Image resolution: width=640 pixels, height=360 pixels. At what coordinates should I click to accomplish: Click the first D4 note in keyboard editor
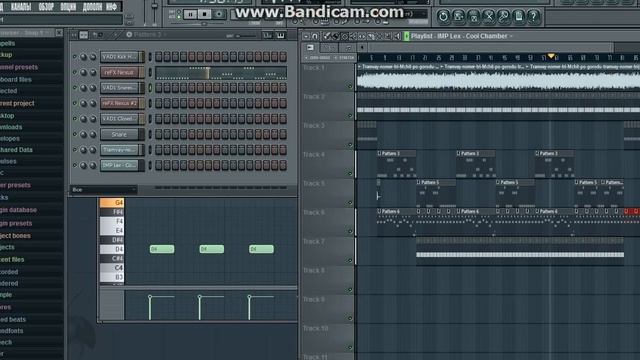point(162,249)
